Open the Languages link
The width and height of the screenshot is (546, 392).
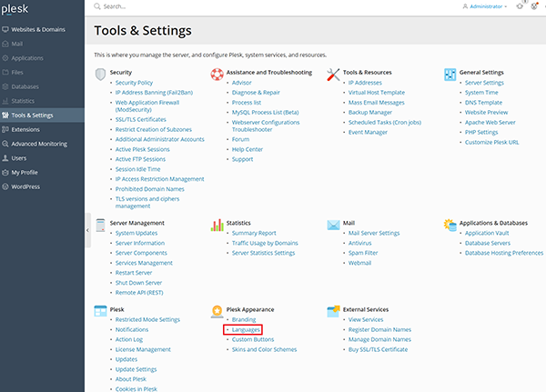246,329
